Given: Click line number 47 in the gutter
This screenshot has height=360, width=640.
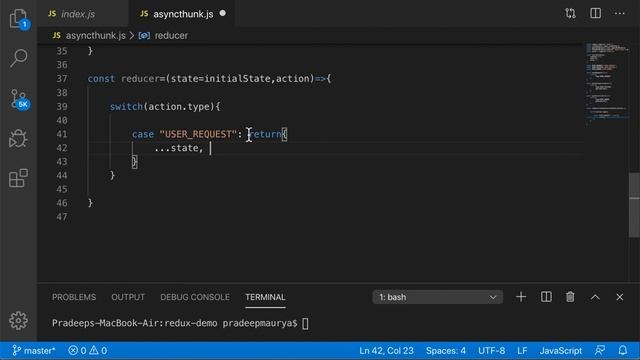Looking at the screenshot, I should tap(62, 217).
